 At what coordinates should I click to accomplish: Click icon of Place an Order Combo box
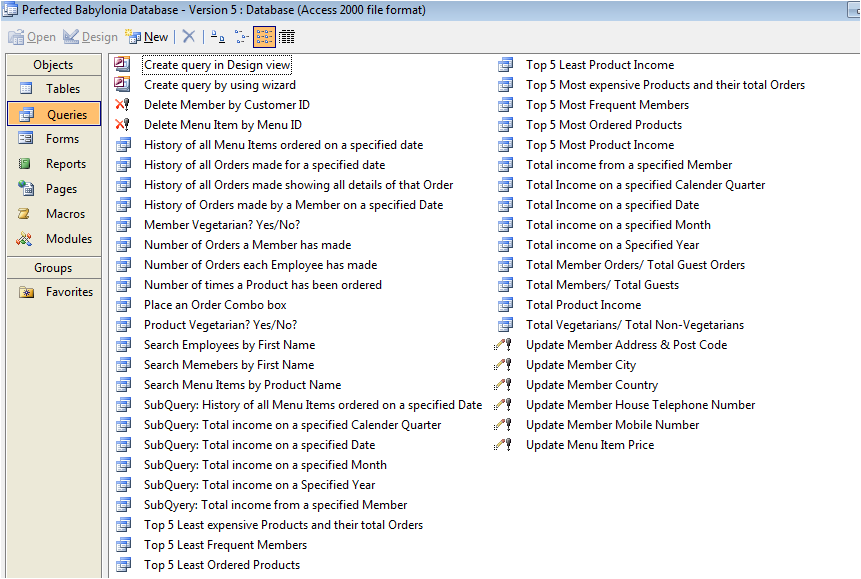point(124,304)
